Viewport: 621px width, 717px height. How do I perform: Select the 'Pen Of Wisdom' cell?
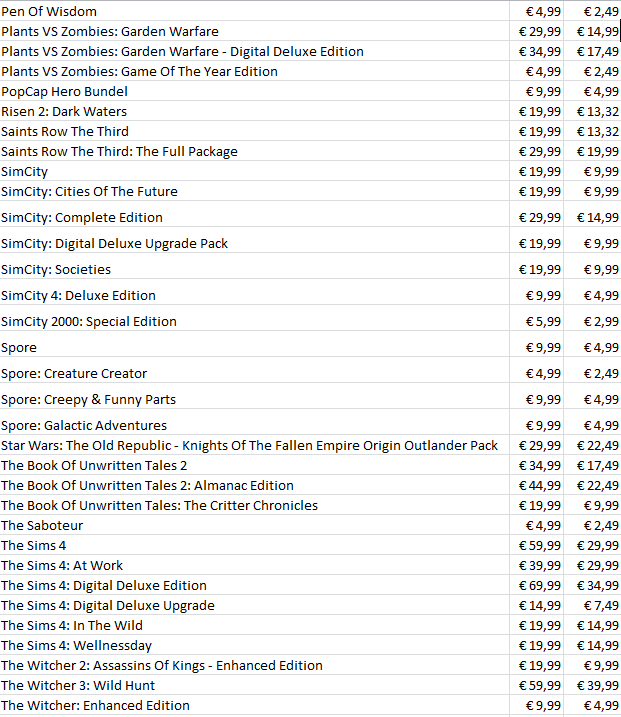tap(255, 11)
